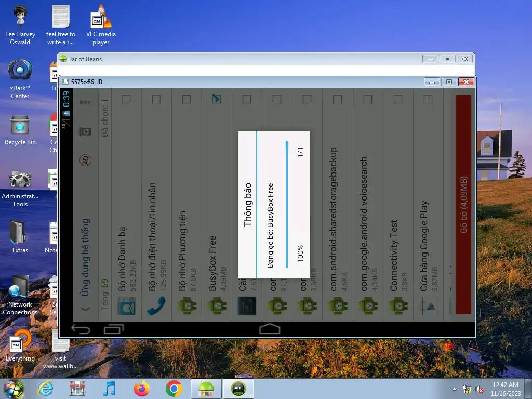532x399 pixels.
Task: Restore the Jar of Beans window
Action: pos(447,59)
